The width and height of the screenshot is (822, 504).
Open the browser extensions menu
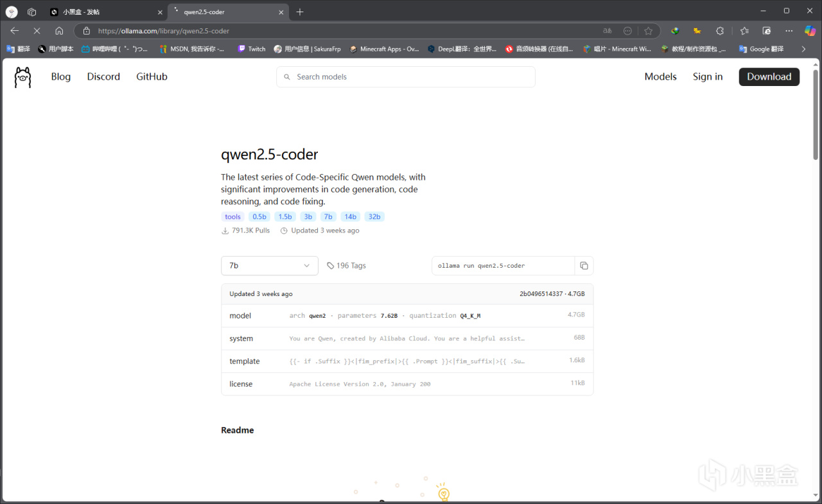click(720, 31)
